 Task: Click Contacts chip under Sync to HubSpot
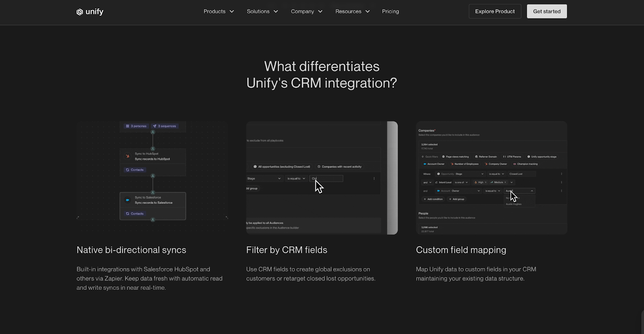(x=135, y=170)
